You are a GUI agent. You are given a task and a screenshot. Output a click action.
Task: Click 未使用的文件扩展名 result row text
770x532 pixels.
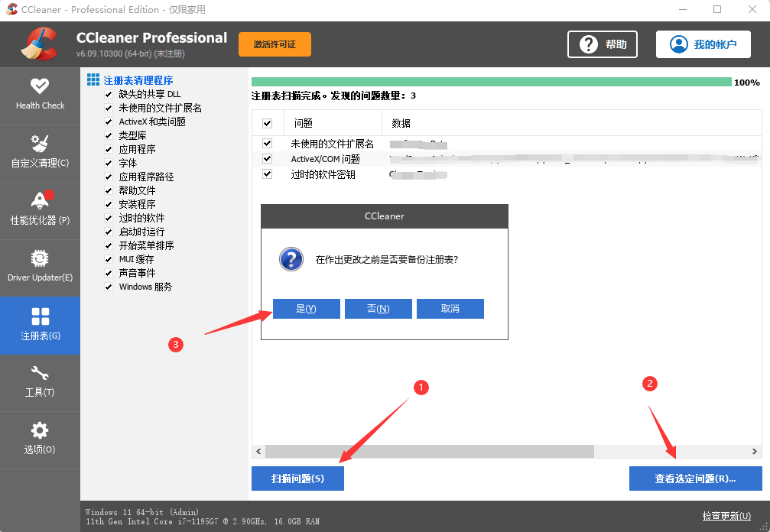(x=332, y=144)
